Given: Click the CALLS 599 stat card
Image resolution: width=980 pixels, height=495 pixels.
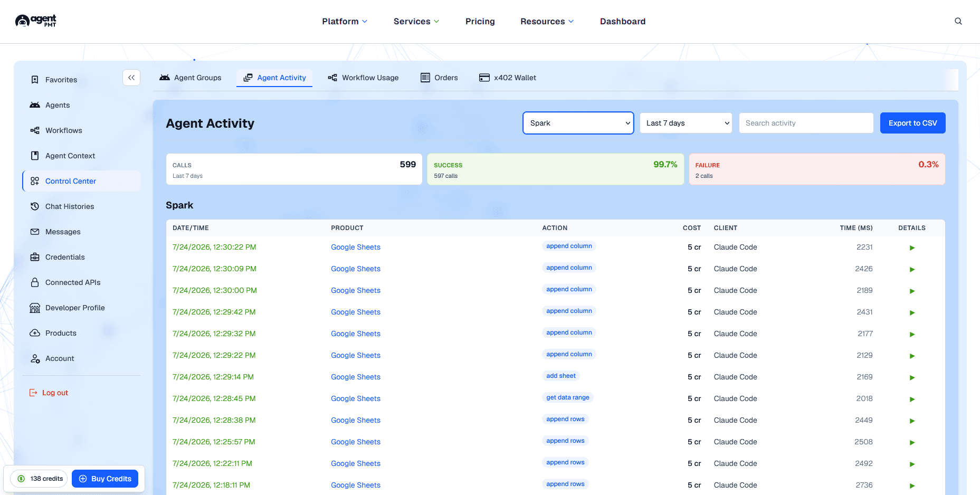Looking at the screenshot, I should [x=294, y=169].
